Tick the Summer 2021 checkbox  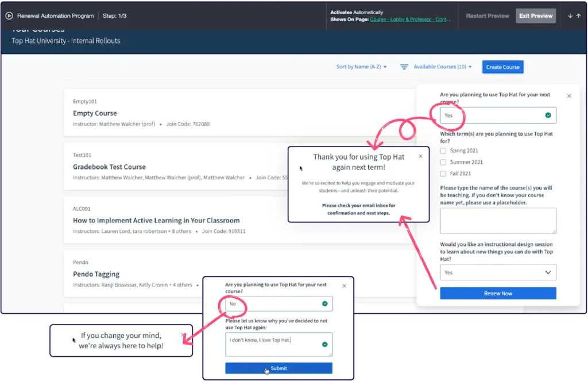pos(443,162)
